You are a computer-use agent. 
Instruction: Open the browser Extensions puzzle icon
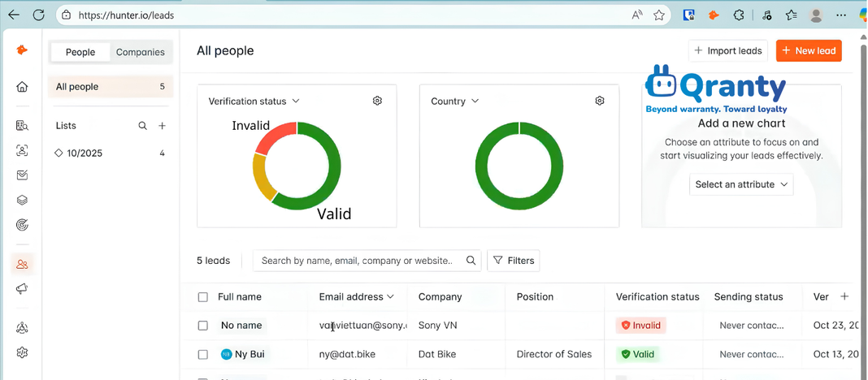pyautogui.click(x=739, y=15)
